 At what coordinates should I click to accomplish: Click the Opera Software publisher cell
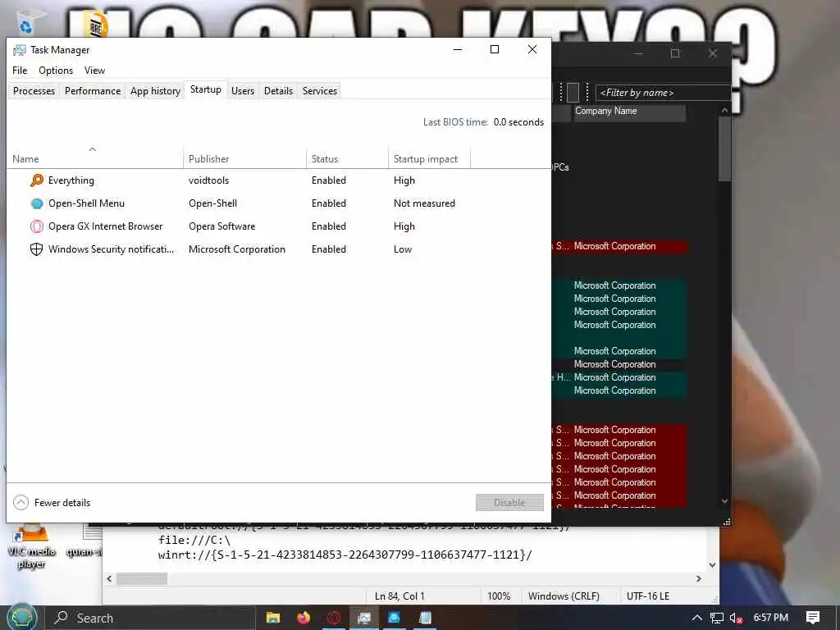(x=221, y=226)
